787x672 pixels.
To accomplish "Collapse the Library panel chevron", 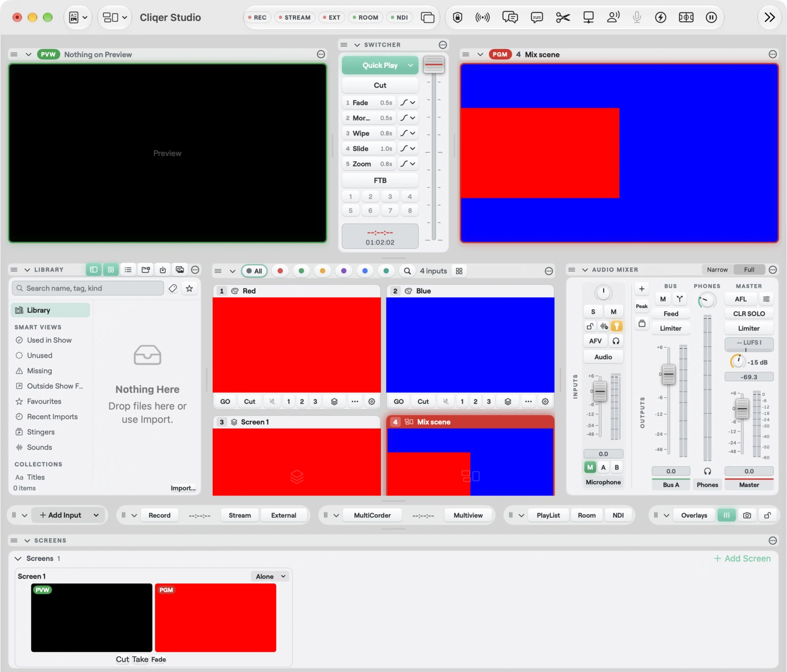I will 27,270.
